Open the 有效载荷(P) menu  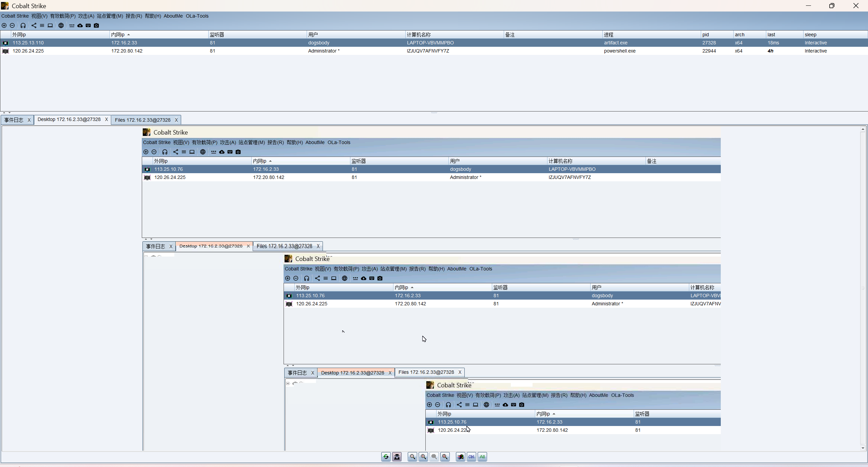[x=63, y=16]
